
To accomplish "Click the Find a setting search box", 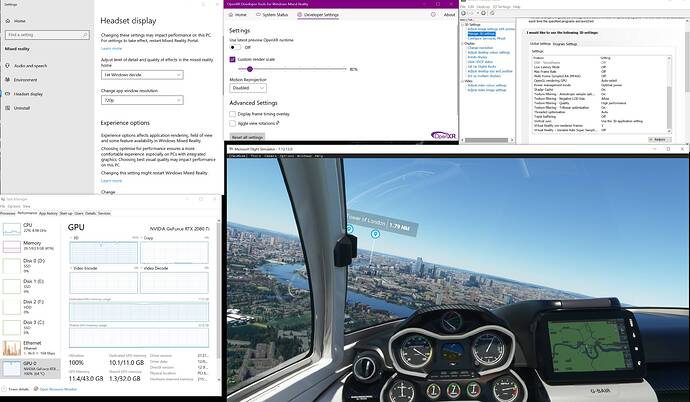I will pyautogui.click(x=47, y=35).
